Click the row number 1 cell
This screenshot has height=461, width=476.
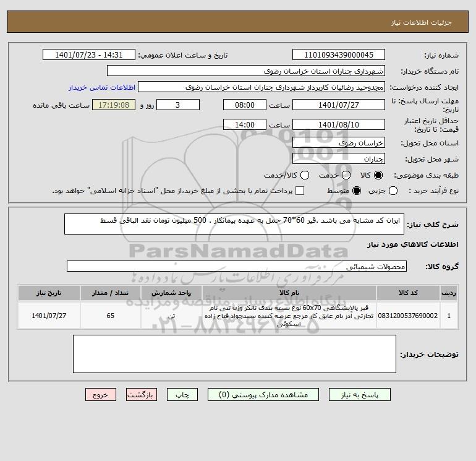449,316
